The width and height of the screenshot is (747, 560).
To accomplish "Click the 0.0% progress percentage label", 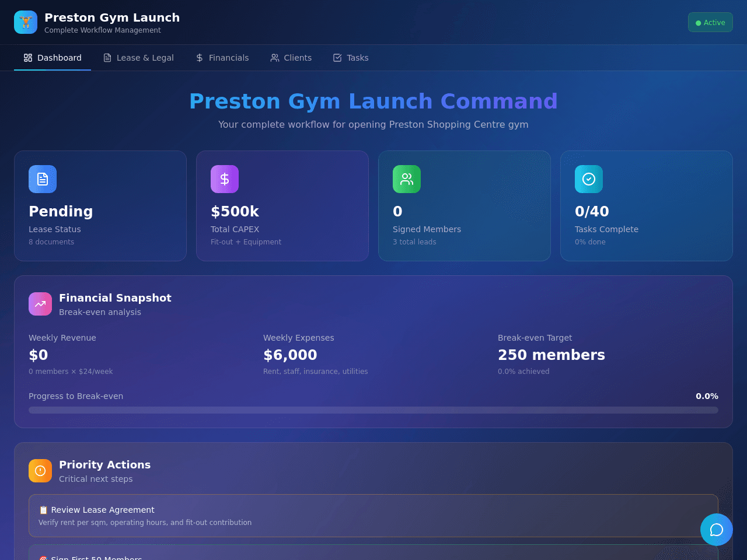I will click(707, 396).
